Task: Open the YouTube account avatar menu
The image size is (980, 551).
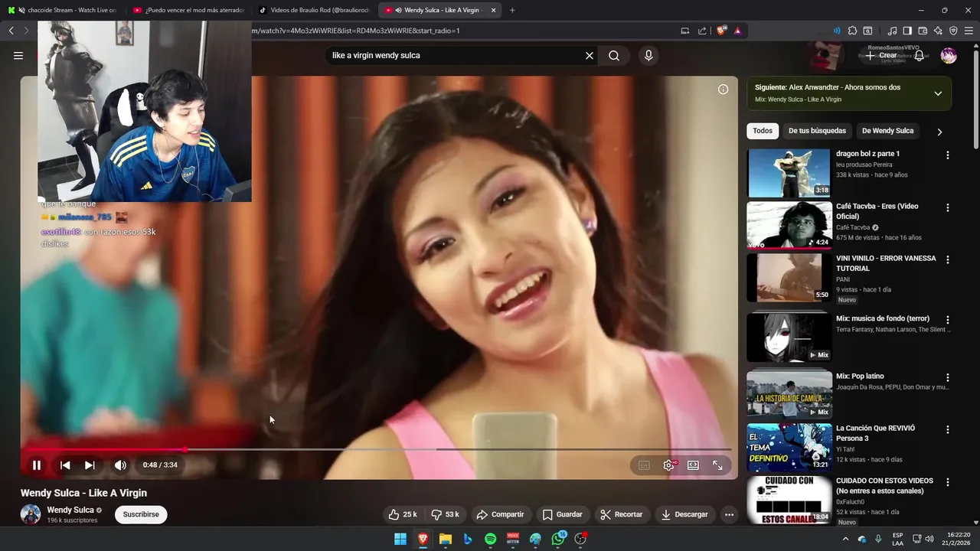Action: coord(949,55)
